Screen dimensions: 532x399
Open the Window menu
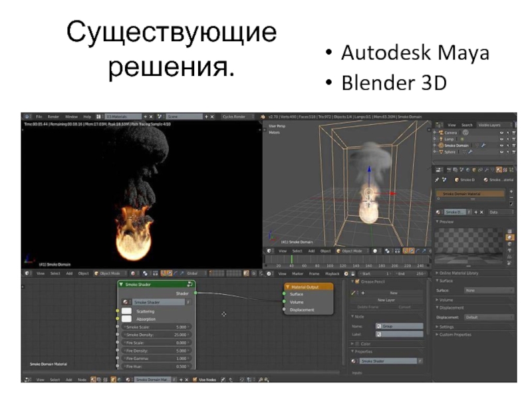coord(71,116)
